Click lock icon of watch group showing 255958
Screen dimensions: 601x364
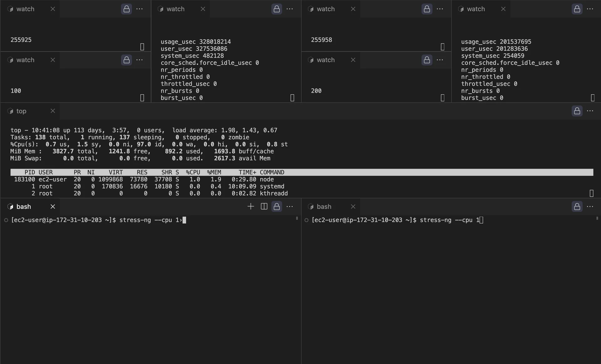pos(427,9)
